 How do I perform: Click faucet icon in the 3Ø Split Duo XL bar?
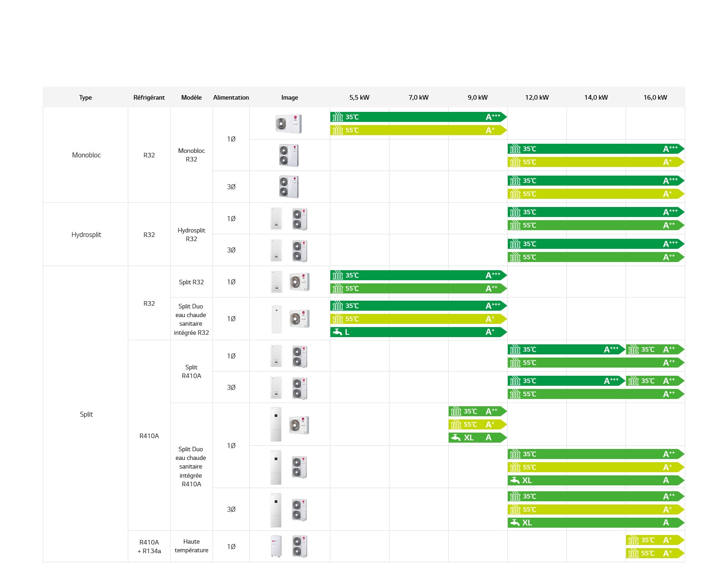coord(515,523)
